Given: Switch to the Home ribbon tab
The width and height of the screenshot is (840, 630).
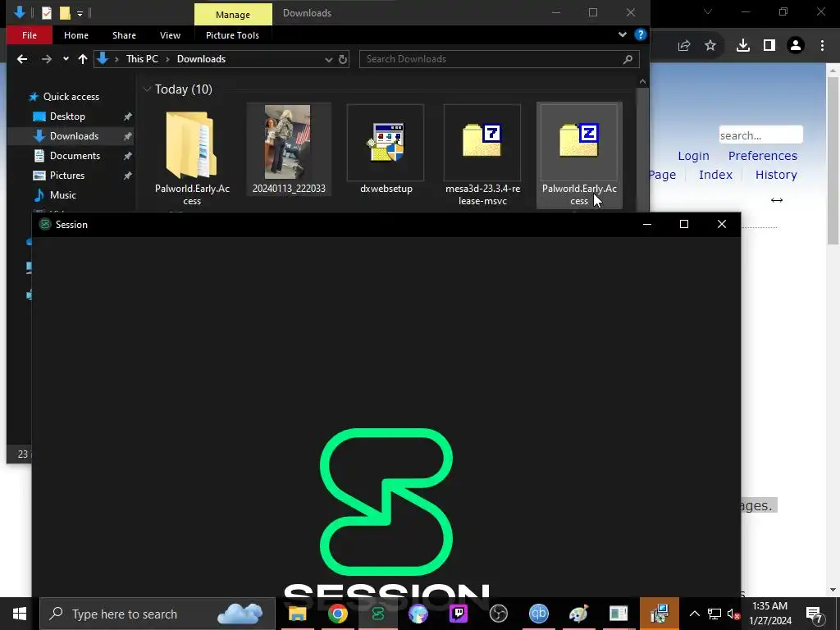Looking at the screenshot, I should [76, 35].
